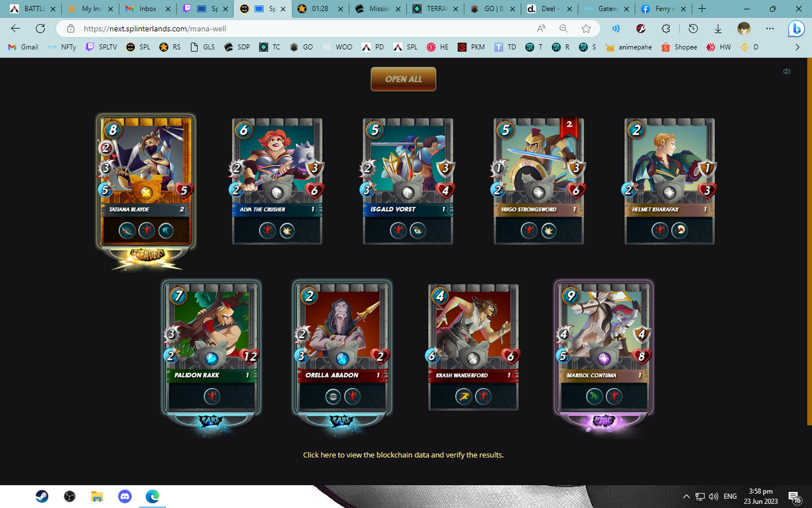
Task: Open Edge settings and more menu
Action: coord(769,29)
